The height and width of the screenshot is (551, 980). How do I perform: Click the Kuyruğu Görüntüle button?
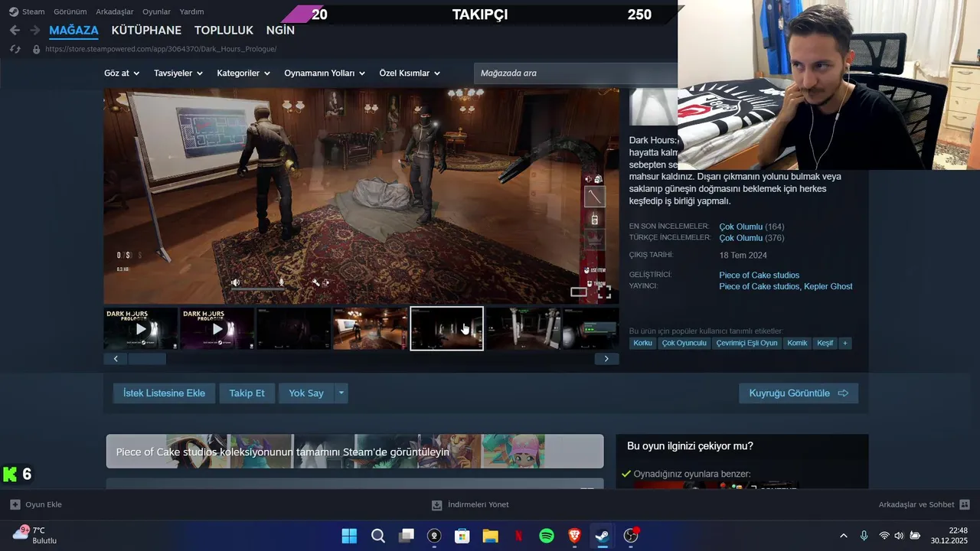click(799, 393)
